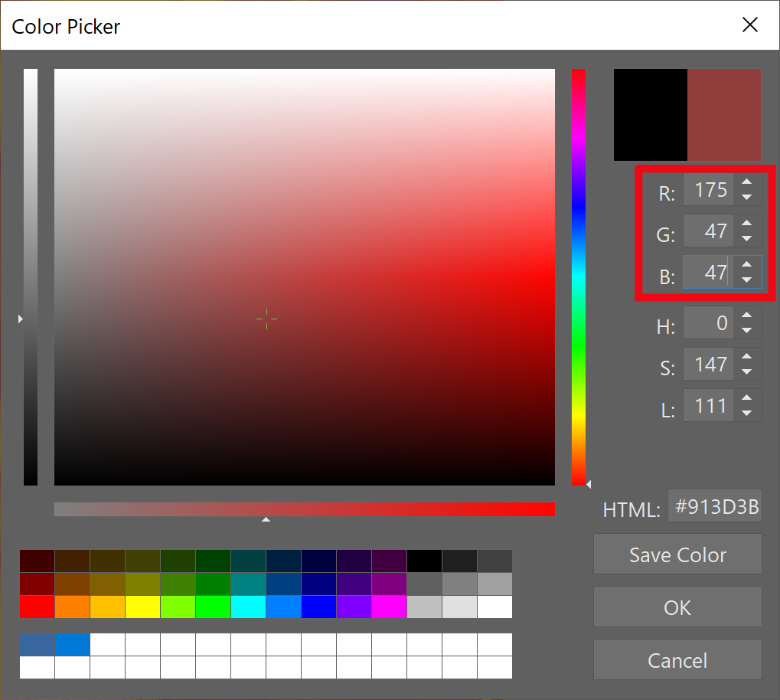
Task: Decrease the S value using the down arrow
Action: point(746,370)
